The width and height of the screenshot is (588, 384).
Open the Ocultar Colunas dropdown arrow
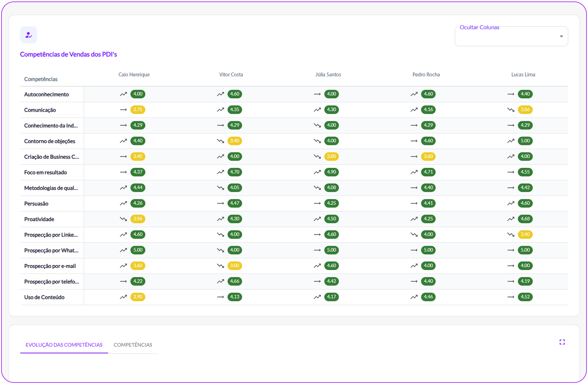click(561, 36)
